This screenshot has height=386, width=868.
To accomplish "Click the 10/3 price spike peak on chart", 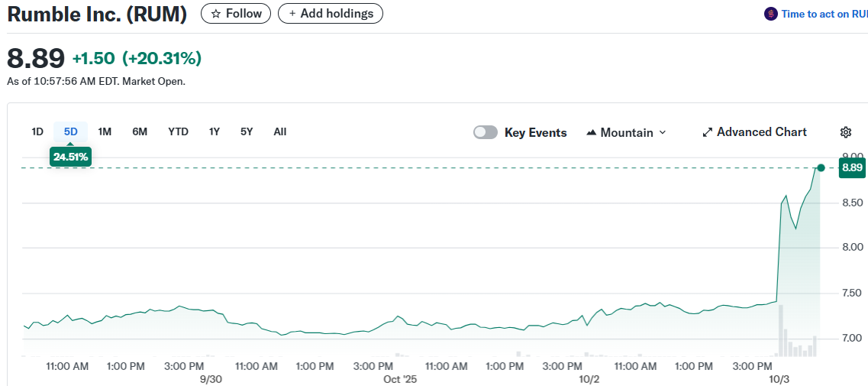I will (x=786, y=197).
